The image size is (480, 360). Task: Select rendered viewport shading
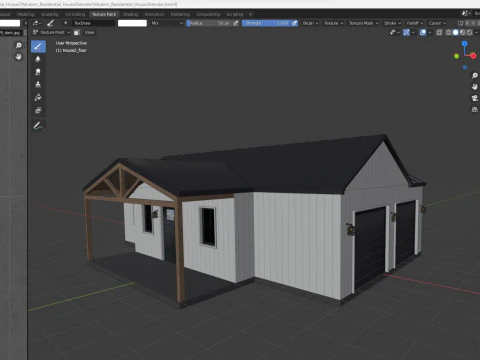pos(470,32)
